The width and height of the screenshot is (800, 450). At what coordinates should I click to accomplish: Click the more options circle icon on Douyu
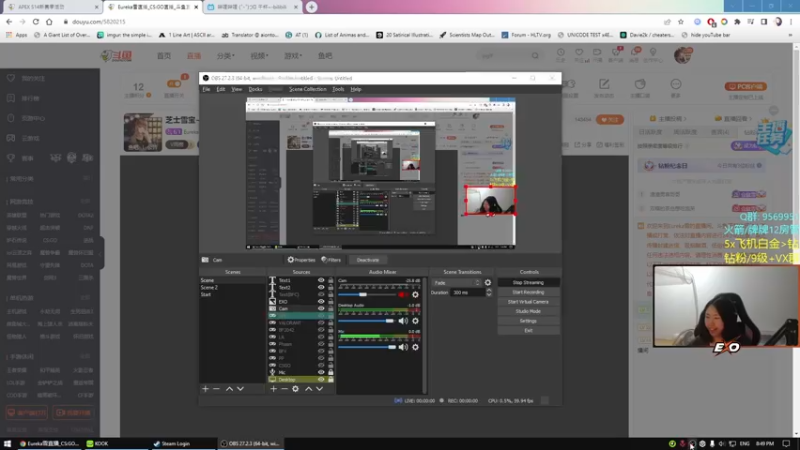676,84
